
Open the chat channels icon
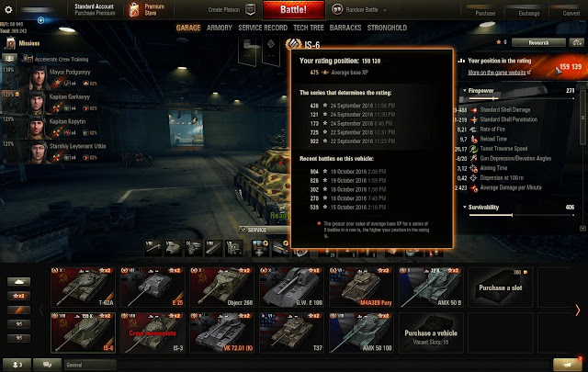pyautogui.click(x=47, y=365)
